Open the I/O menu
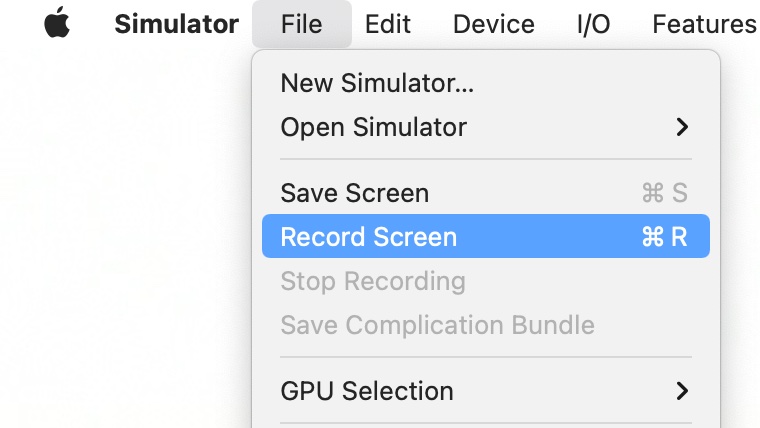 click(x=593, y=24)
